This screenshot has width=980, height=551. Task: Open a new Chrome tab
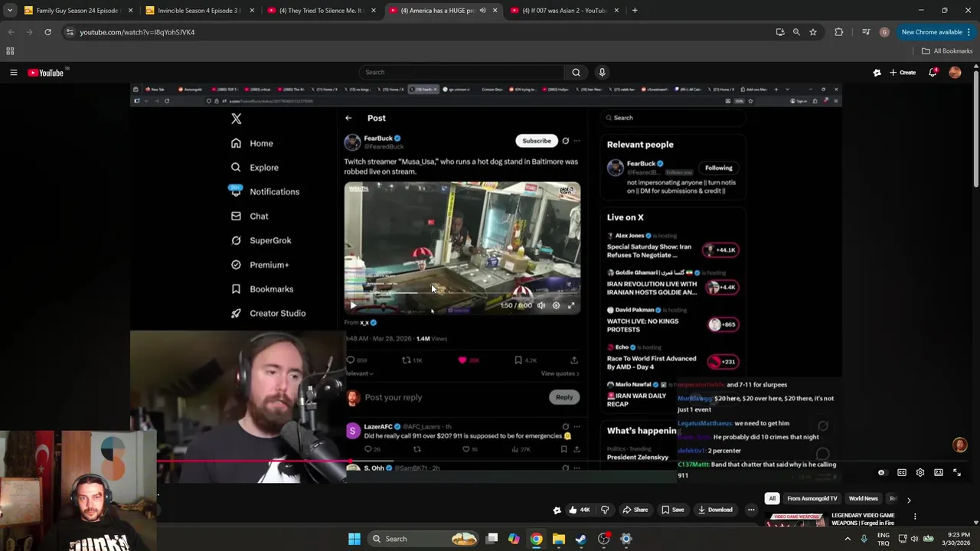[x=635, y=11]
